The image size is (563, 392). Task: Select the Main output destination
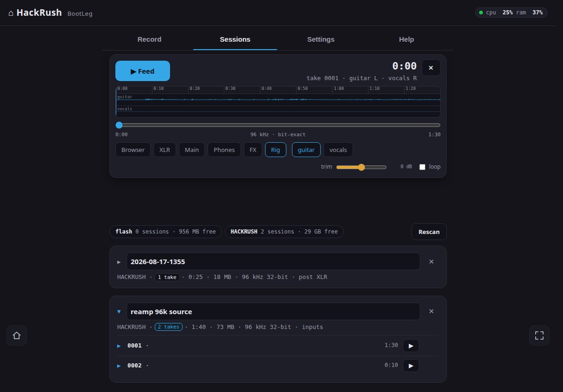point(192,150)
